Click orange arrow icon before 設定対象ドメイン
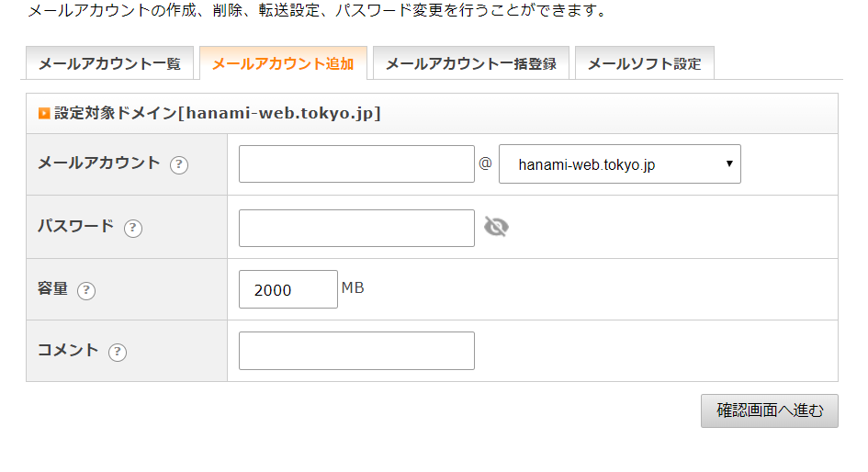868x472 pixels. (44, 114)
